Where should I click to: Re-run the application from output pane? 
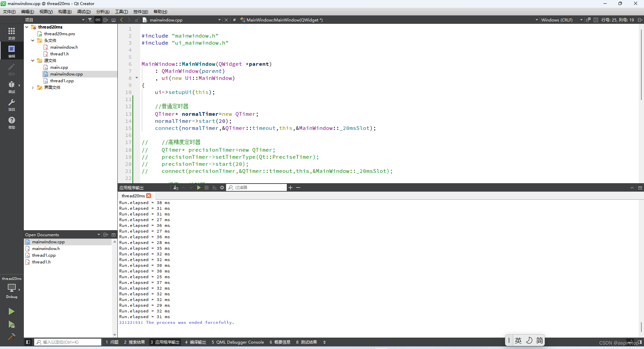point(199,188)
